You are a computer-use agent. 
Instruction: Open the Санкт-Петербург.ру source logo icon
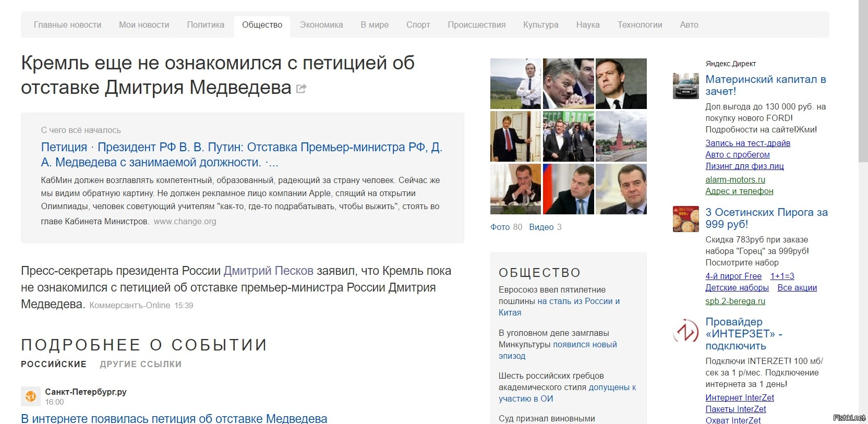coord(31,396)
